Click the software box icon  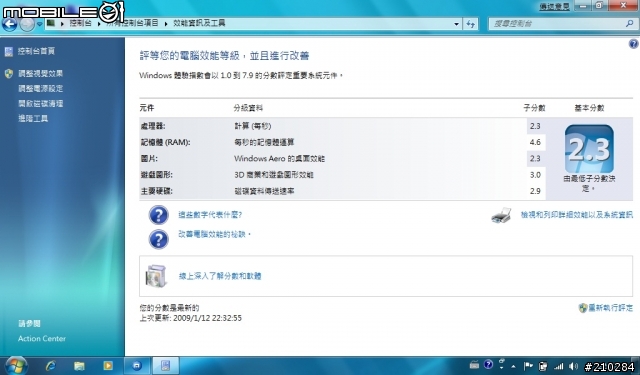coord(157,276)
